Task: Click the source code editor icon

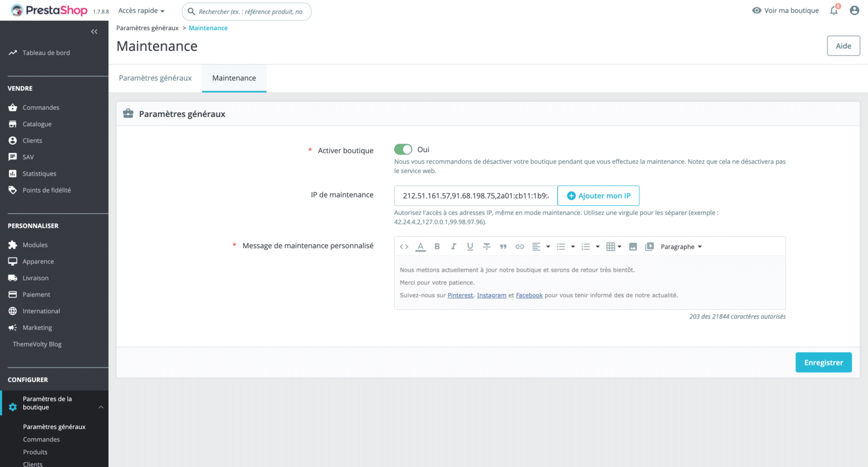Action: point(403,246)
